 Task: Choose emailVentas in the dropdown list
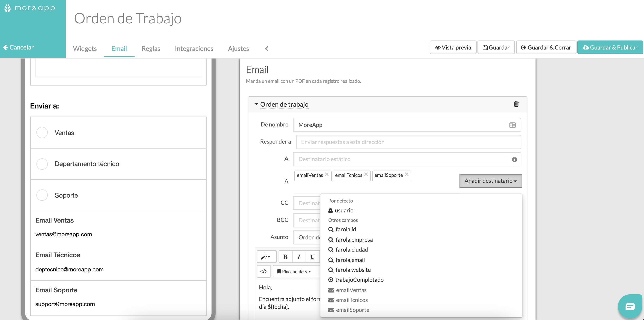(421, 290)
